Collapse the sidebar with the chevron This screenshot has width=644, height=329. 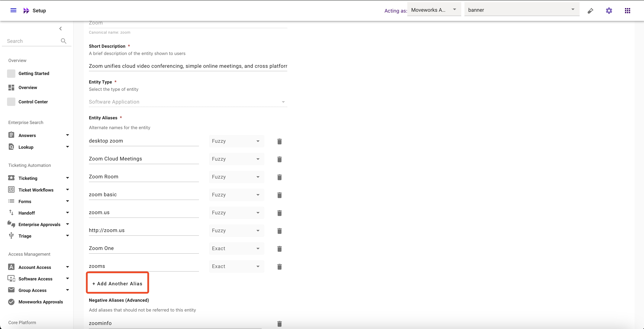61,29
